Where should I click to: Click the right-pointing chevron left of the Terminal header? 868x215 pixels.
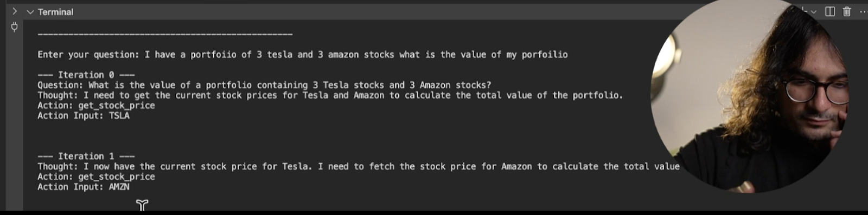[x=15, y=11]
